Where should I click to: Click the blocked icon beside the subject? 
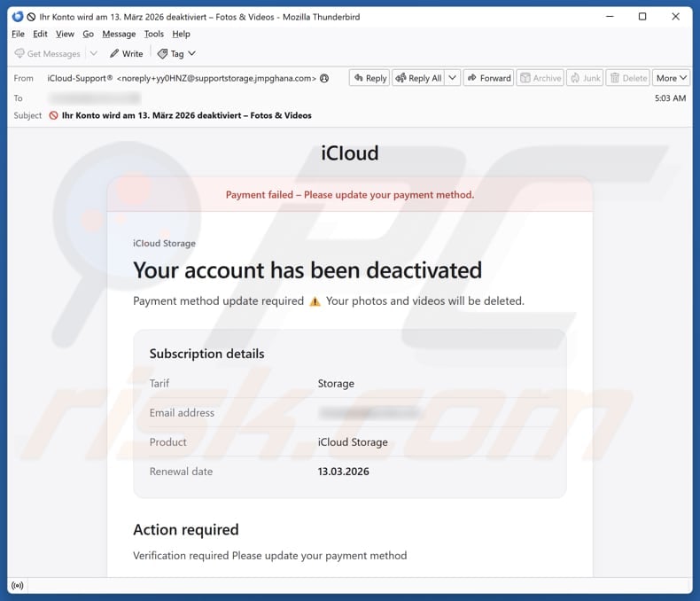(x=53, y=115)
